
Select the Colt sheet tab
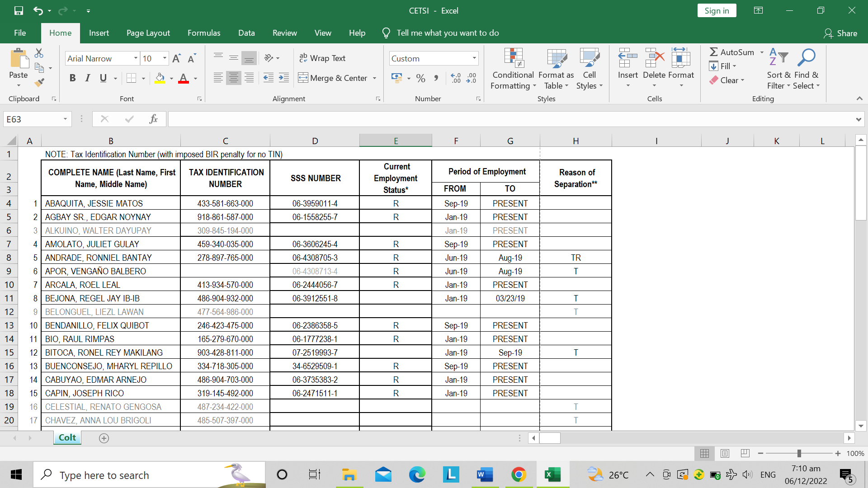point(67,438)
